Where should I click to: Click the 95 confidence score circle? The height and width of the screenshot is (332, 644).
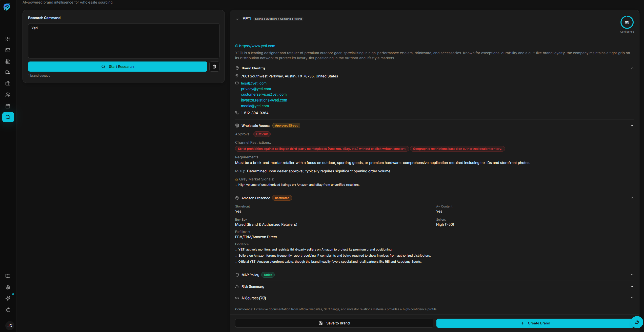[627, 22]
